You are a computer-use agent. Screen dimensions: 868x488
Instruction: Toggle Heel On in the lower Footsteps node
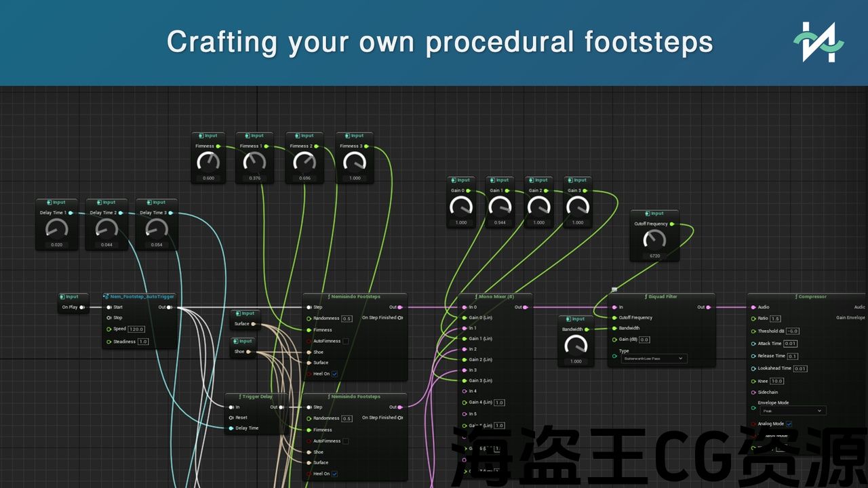coord(334,474)
